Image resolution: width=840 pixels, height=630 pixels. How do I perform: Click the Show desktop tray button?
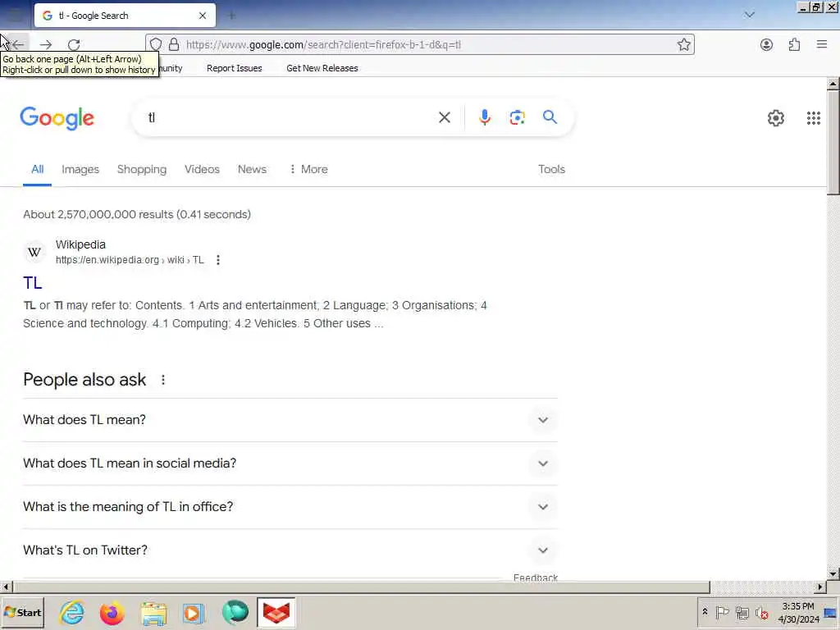tap(830, 612)
